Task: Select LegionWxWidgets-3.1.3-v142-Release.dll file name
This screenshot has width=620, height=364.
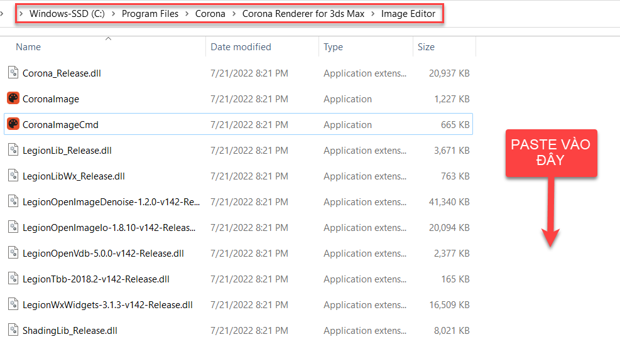Action: [x=107, y=305]
